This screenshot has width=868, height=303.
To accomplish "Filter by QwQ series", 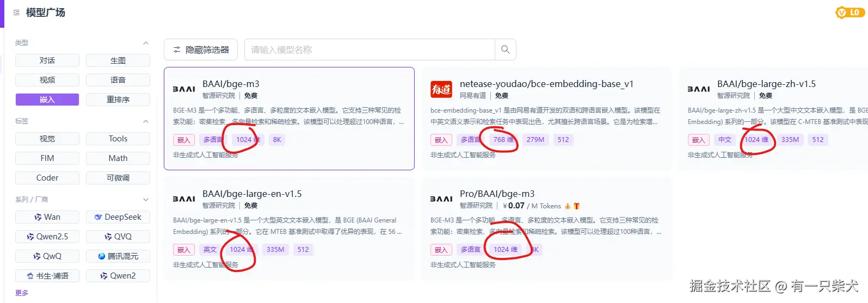I will click(x=47, y=256).
